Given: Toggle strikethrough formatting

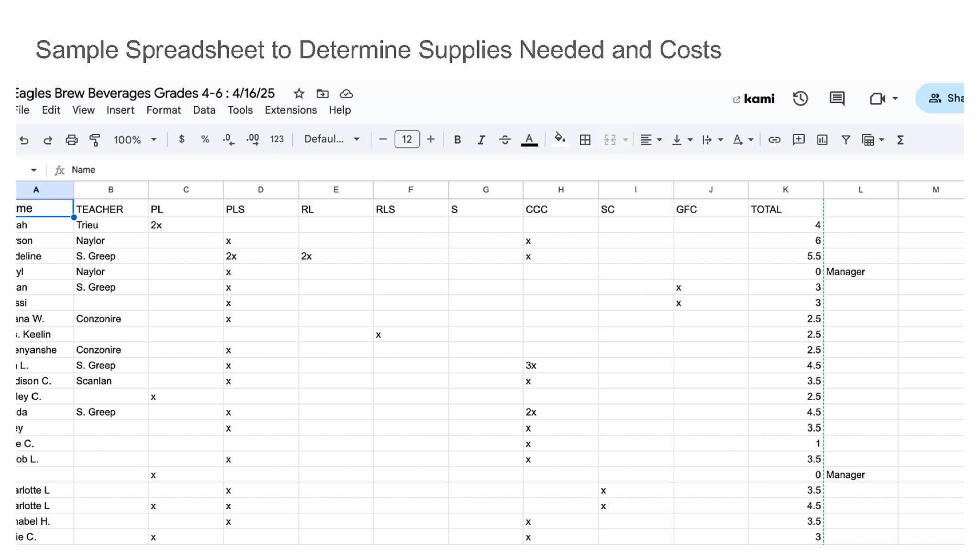Looking at the screenshot, I should [505, 140].
